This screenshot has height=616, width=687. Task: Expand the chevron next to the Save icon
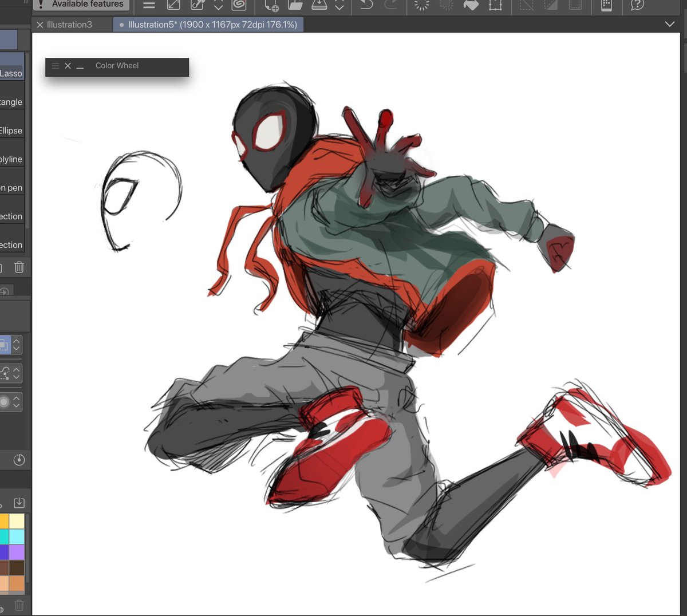click(339, 5)
